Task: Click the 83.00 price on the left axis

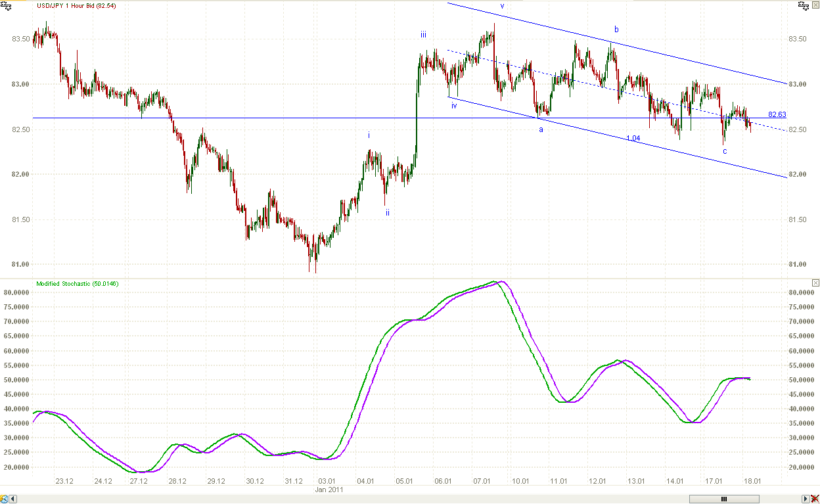Action: [21, 84]
